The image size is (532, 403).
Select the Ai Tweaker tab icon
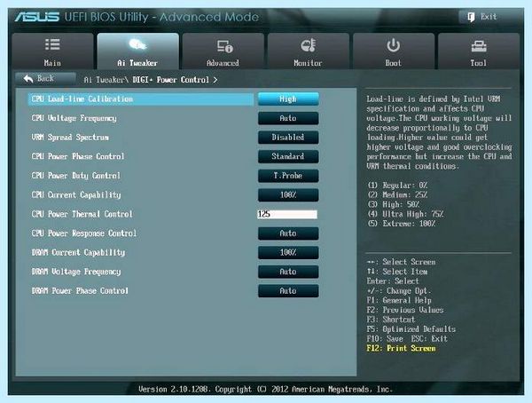pyautogui.click(x=137, y=44)
